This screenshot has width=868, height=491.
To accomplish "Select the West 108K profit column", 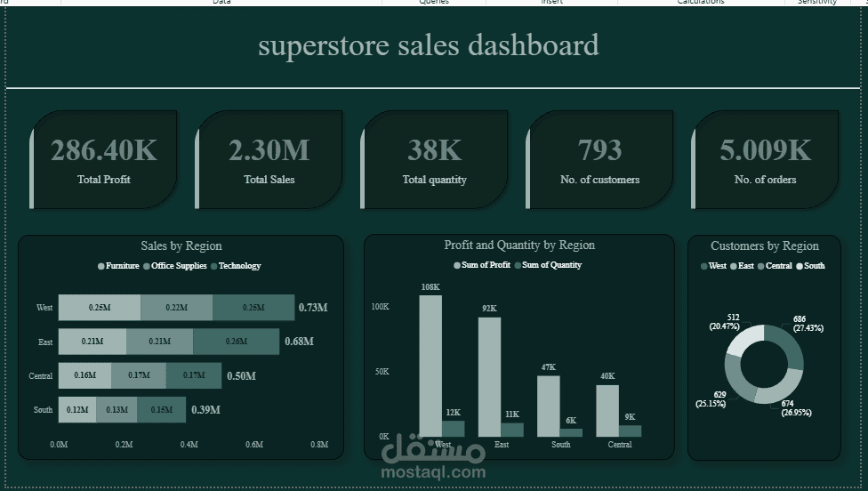I will pos(430,366).
